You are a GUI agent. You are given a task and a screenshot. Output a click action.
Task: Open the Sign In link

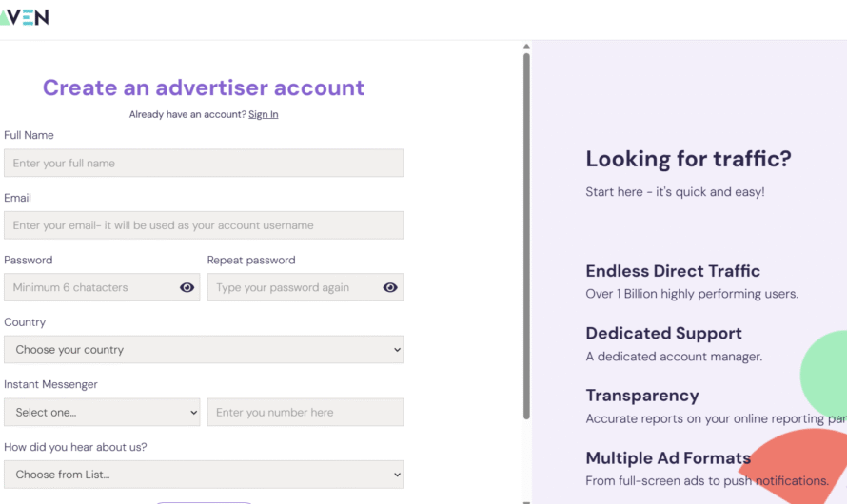pos(264,114)
